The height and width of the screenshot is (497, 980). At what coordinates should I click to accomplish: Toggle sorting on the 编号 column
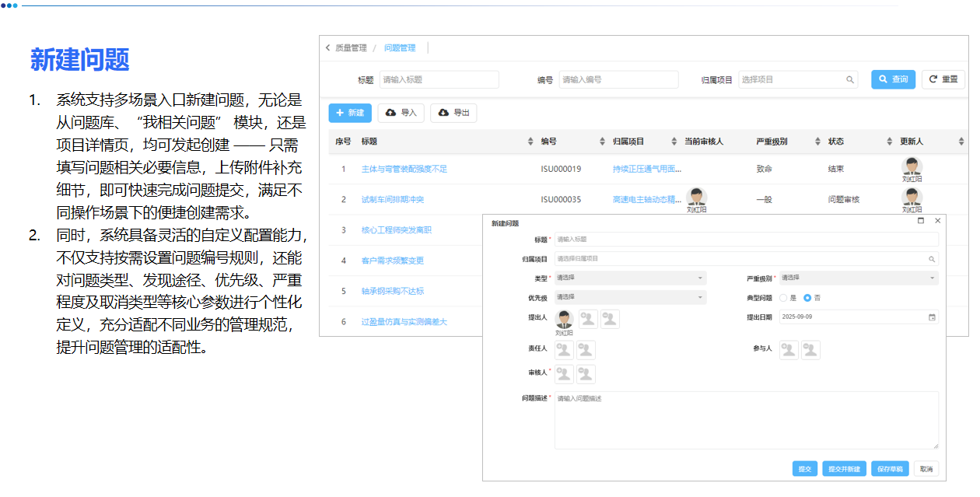click(x=600, y=141)
